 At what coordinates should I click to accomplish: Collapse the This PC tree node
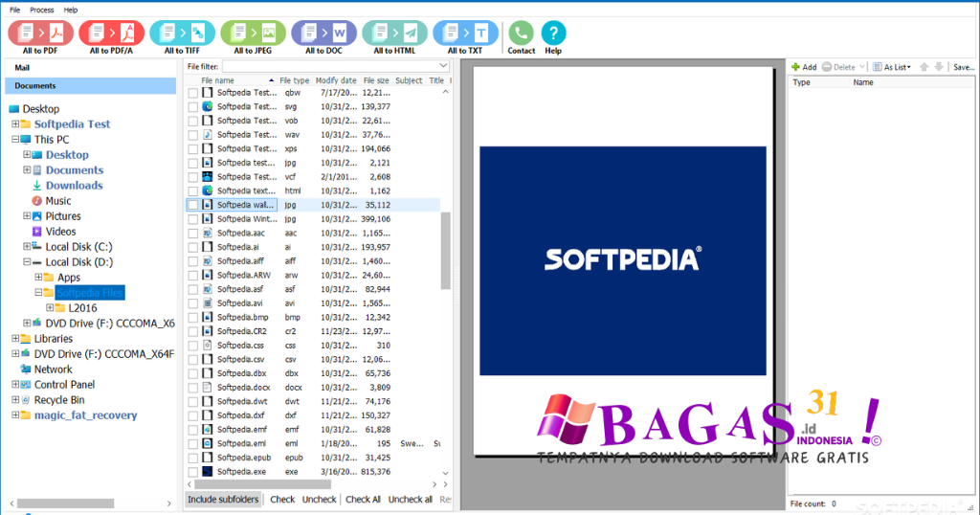point(15,140)
